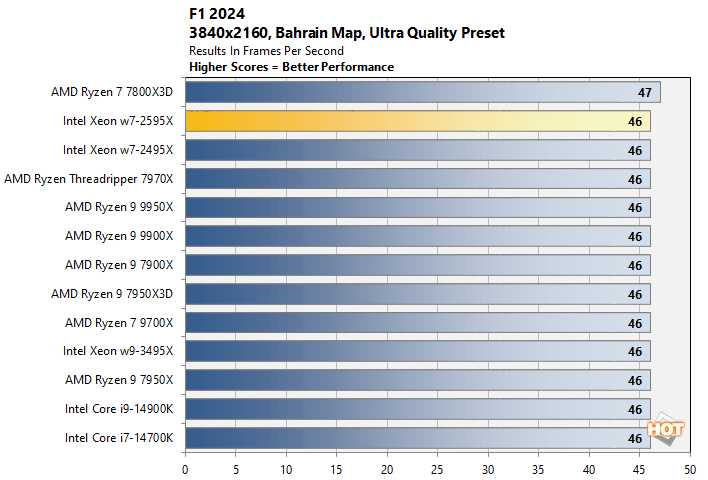Select the 46 value on the Xeon w9-3495X bar
The width and height of the screenshot is (708, 480).
tap(635, 351)
